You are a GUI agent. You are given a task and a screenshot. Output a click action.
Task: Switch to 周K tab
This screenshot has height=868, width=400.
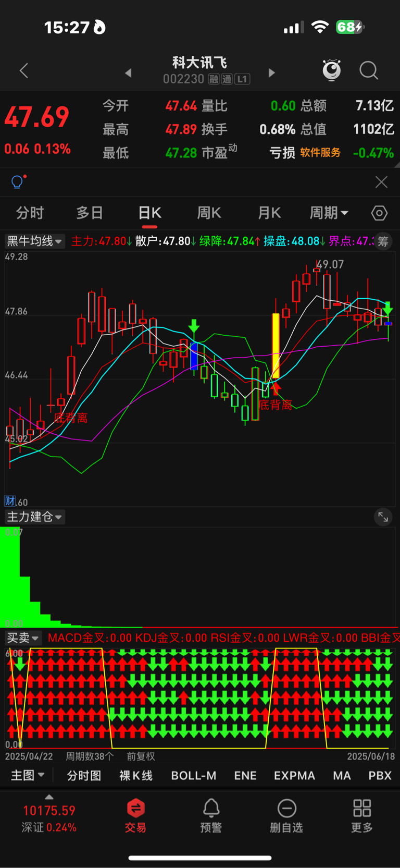[209, 213]
